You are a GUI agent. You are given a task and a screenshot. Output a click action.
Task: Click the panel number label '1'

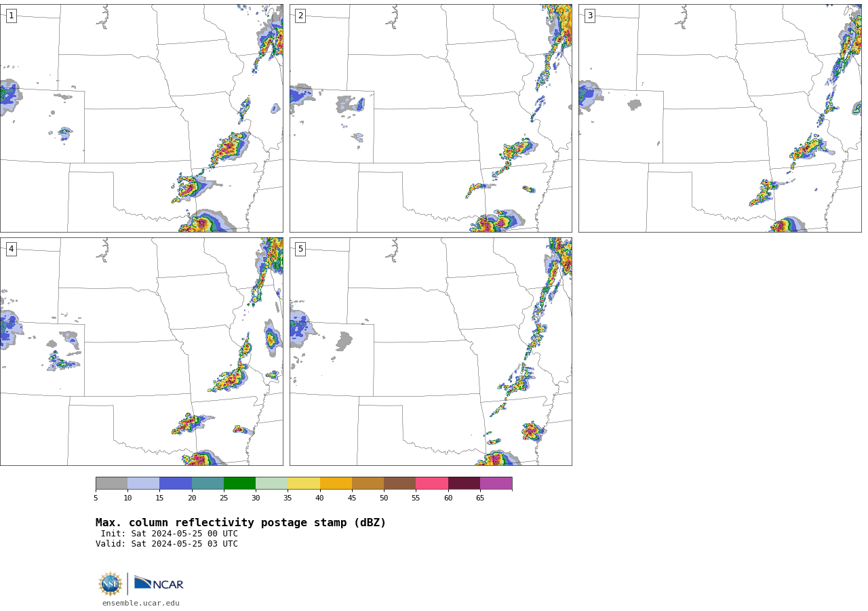coord(11,16)
